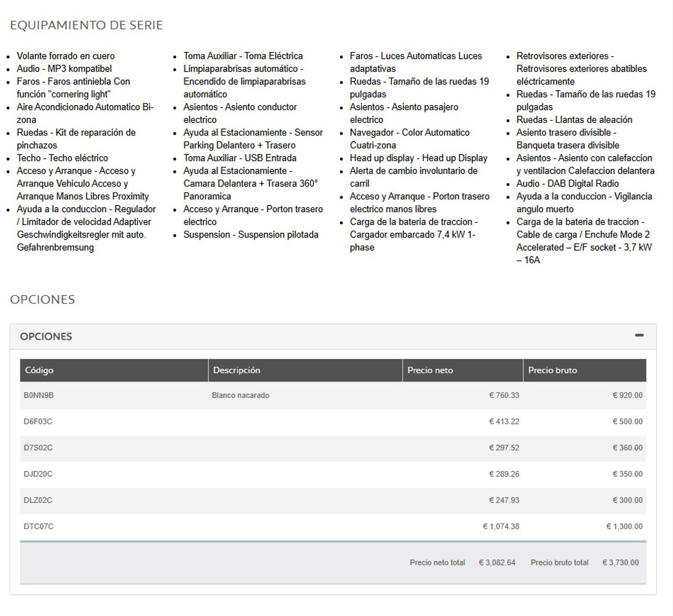
Task: Click the Descripción column header
Action: tap(237, 370)
